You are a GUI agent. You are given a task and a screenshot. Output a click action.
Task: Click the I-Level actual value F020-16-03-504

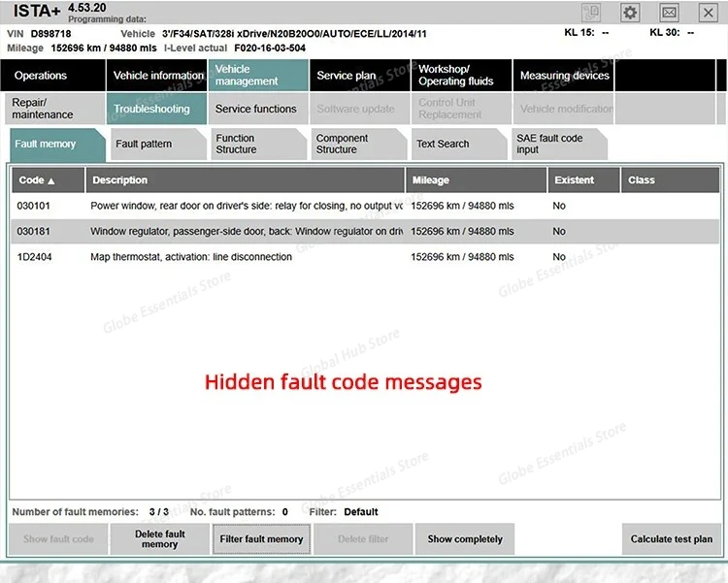(270, 48)
